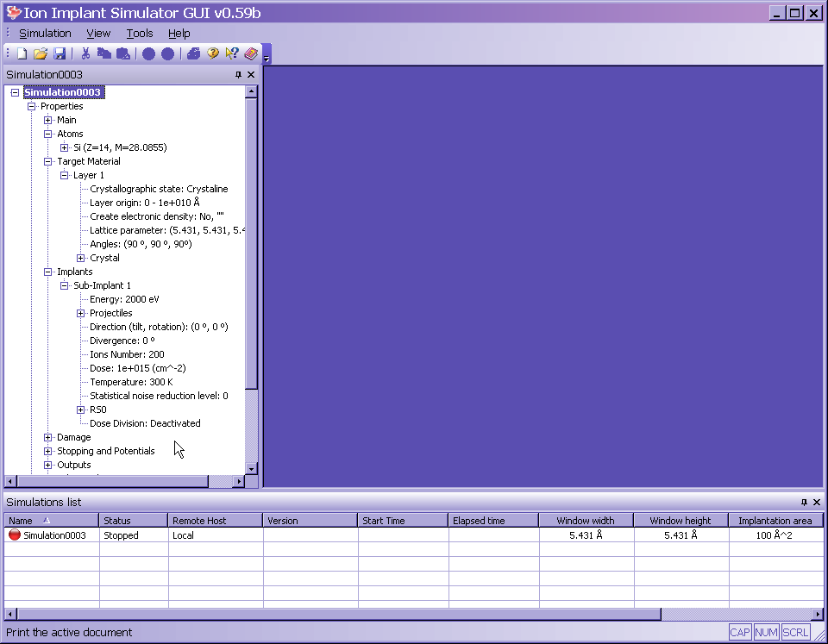Open the Simulation menu

[x=45, y=34]
